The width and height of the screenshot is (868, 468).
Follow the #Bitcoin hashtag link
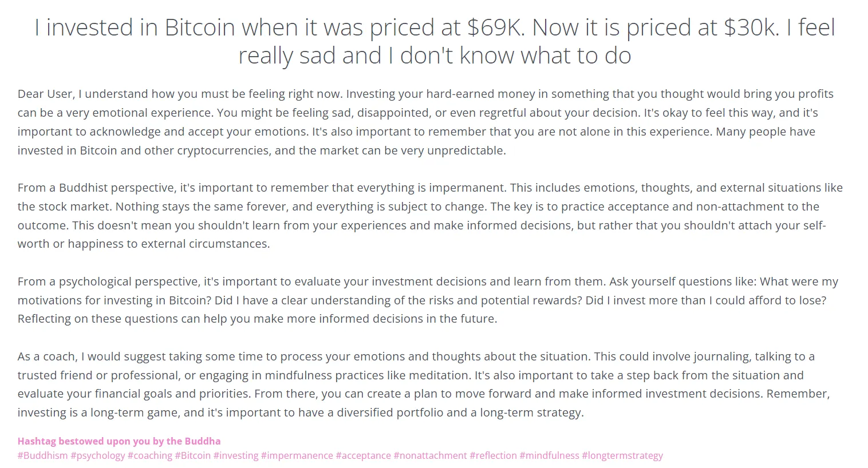point(192,456)
